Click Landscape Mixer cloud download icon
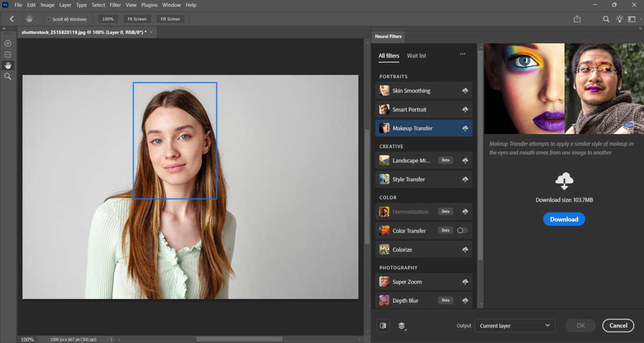The image size is (644, 343). (465, 160)
